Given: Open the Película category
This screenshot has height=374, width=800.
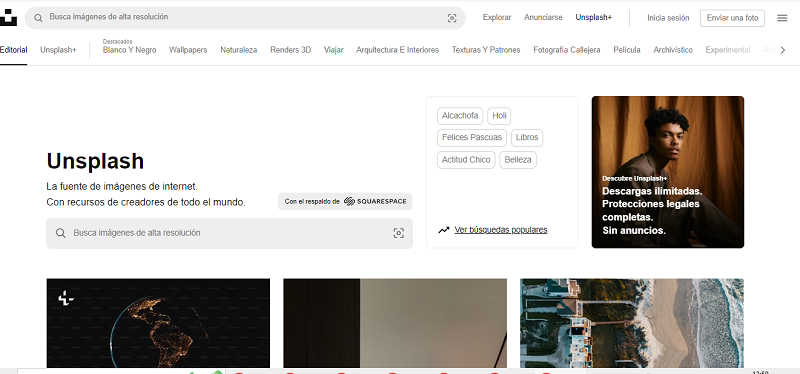Looking at the screenshot, I should (x=627, y=50).
